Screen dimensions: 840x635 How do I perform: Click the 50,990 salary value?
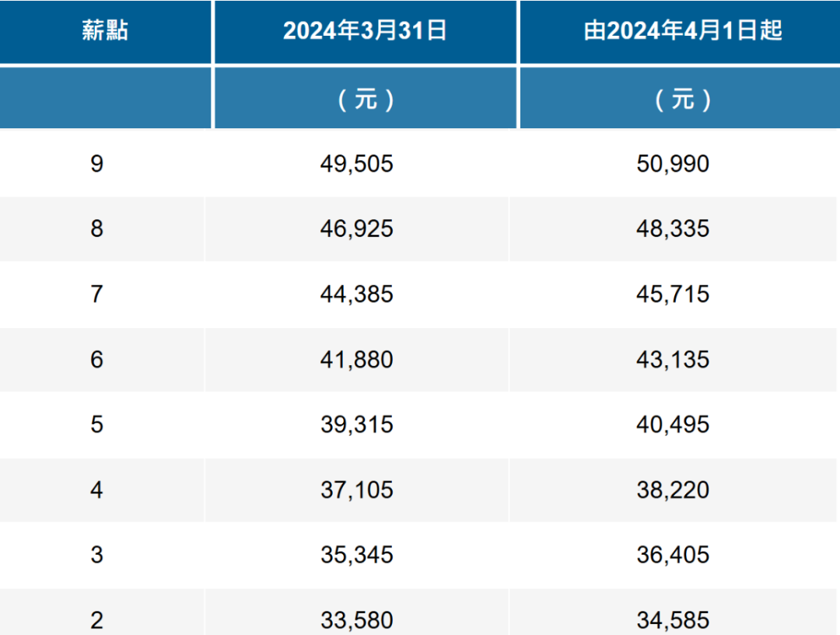coord(673,164)
